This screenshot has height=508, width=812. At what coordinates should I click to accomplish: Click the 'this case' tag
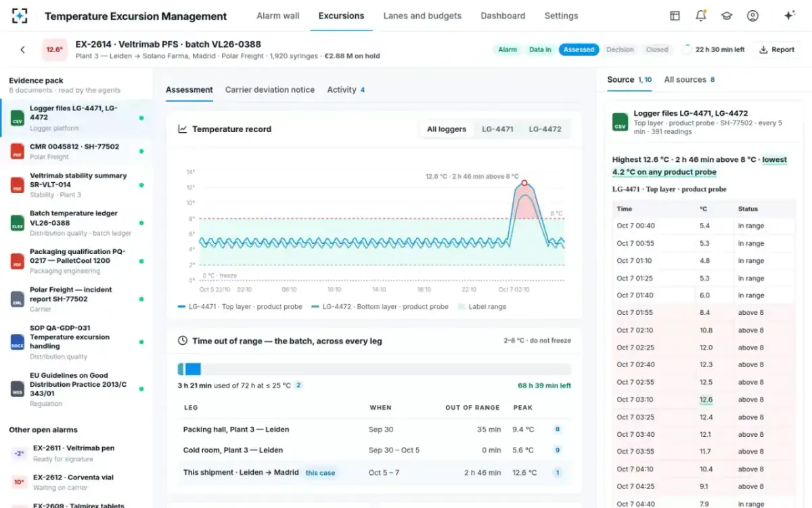tap(320, 473)
